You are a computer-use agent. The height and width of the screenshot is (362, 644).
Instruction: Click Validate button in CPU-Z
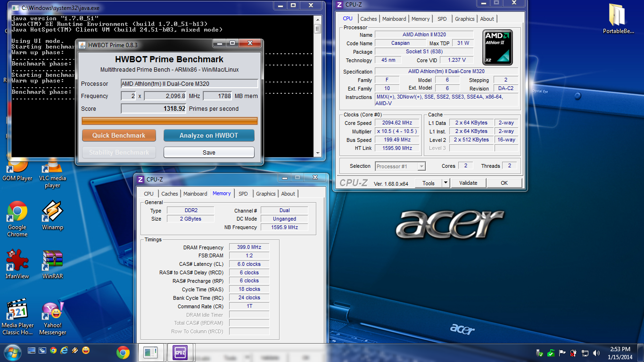(468, 183)
